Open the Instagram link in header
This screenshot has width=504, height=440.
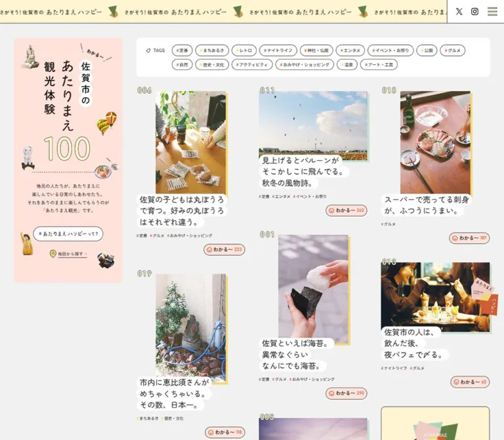tap(474, 12)
